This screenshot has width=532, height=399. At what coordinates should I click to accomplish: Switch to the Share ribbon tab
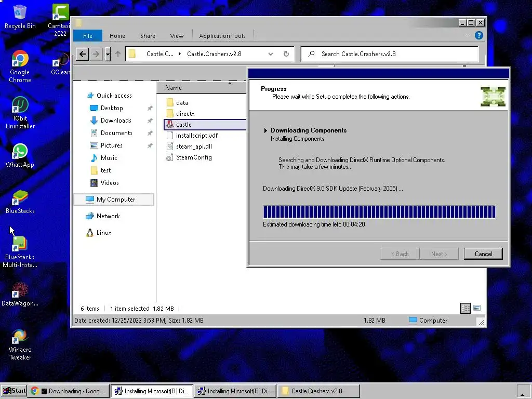pos(148,36)
